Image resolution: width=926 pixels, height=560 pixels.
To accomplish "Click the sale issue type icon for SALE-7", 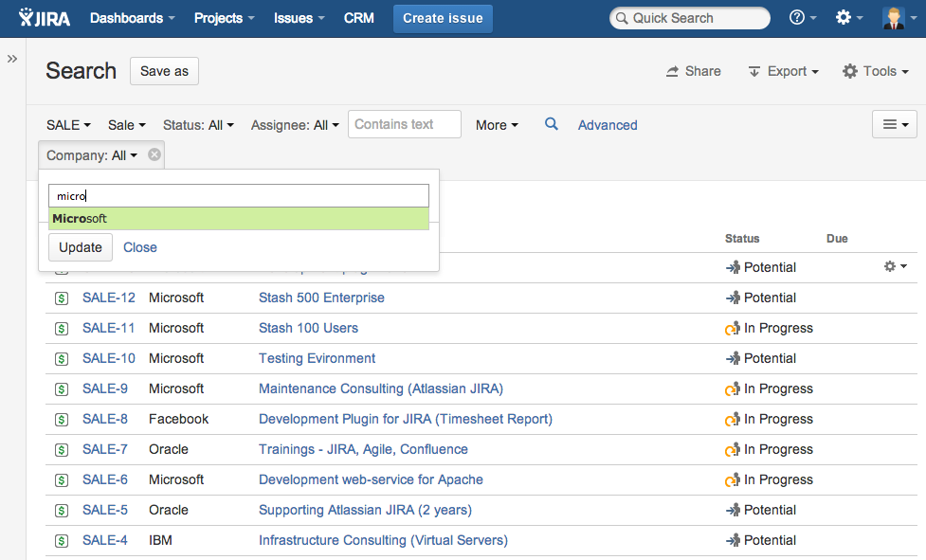I will pyautogui.click(x=62, y=450).
